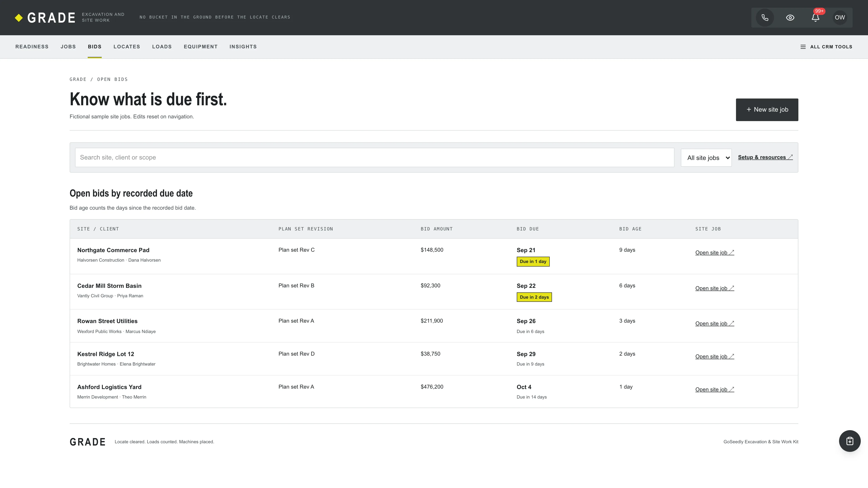Open site job for Cedar Mill Storm Basin
Image resolution: width=868 pixels, height=488 pixels.
pos(715,288)
